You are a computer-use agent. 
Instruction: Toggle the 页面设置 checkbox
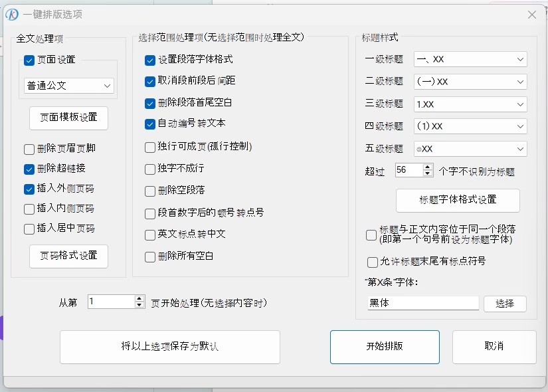[29, 60]
